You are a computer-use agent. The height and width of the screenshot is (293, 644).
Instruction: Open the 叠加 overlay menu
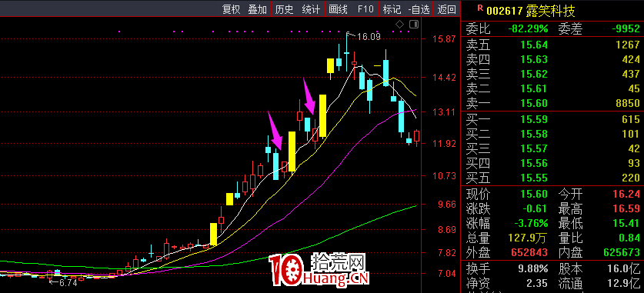tap(258, 8)
